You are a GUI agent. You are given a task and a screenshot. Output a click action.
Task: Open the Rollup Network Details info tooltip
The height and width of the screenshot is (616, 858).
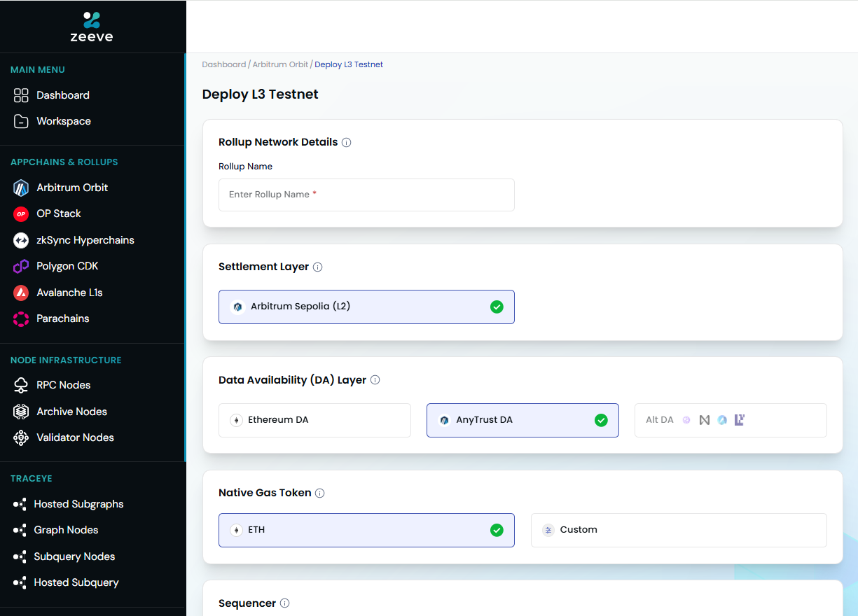pyautogui.click(x=347, y=142)
